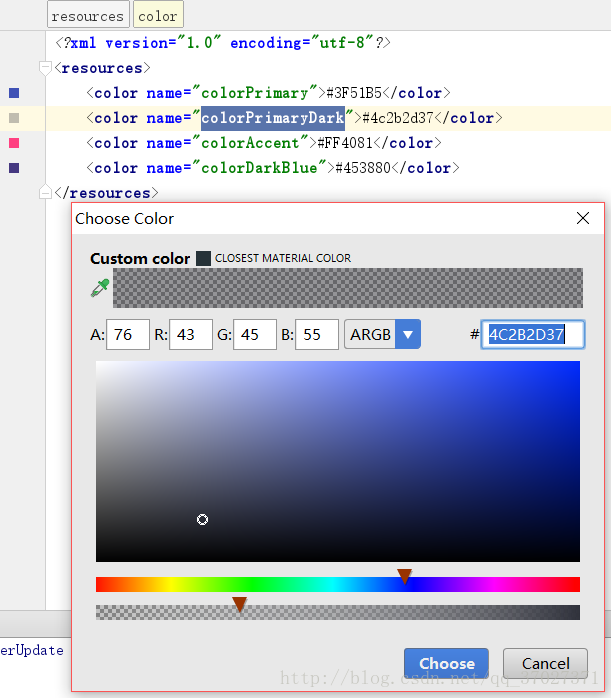The image size is (611, 698).
Task: Click the hue slider bar
Action: tap(338, 584)
